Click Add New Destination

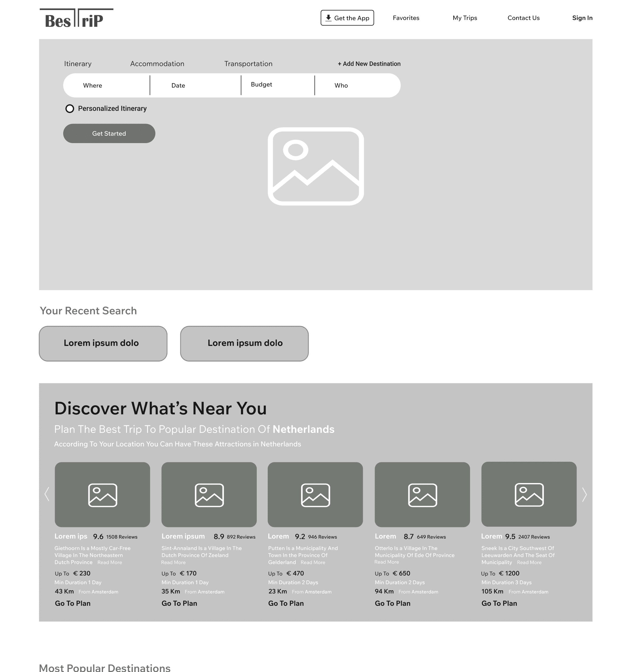point(369,63)
